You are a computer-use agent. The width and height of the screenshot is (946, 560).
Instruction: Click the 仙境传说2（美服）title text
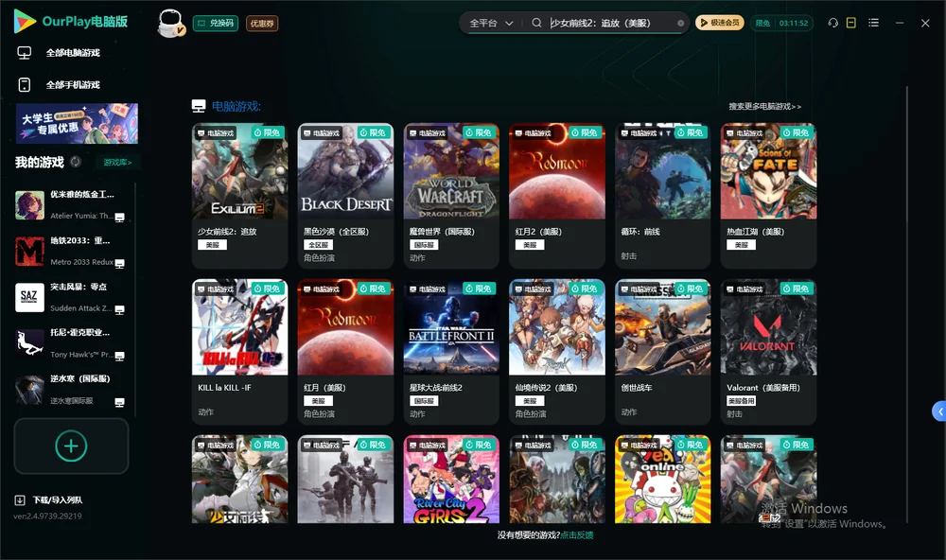(x=546, y=388)
